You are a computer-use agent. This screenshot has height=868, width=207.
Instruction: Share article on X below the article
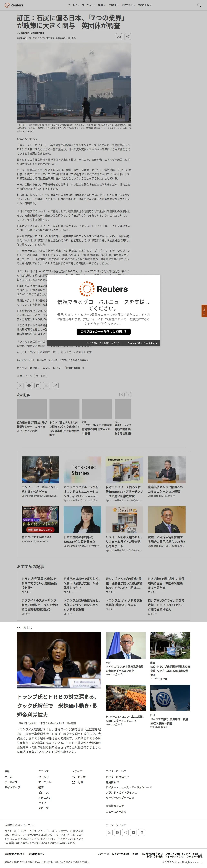(20, 385)
